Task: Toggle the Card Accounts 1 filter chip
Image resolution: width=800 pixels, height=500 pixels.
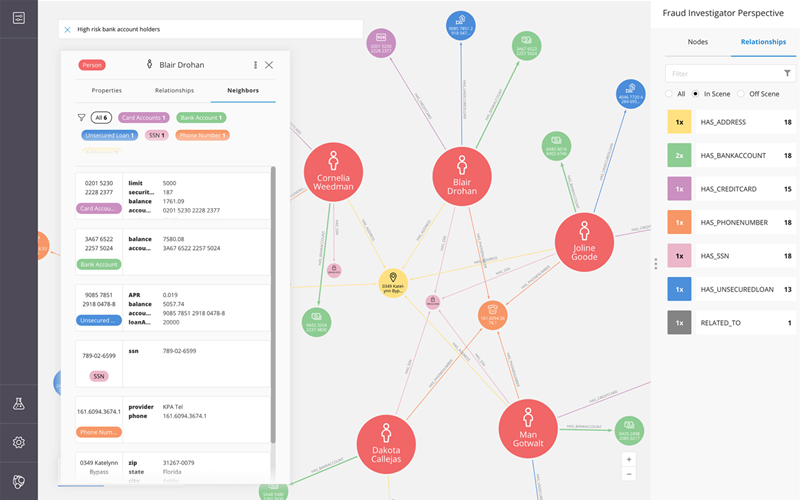Action: click(x=144, y=117)
